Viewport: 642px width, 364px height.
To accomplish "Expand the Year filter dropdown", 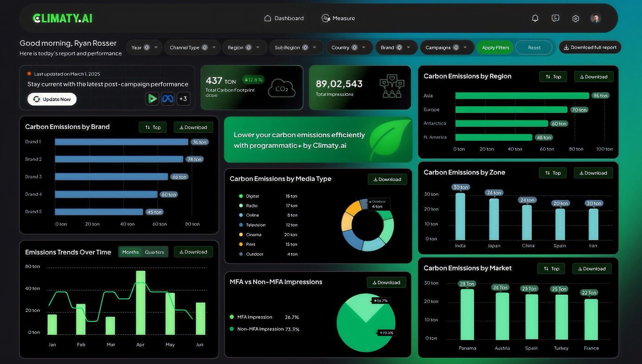I will [144, 47].
